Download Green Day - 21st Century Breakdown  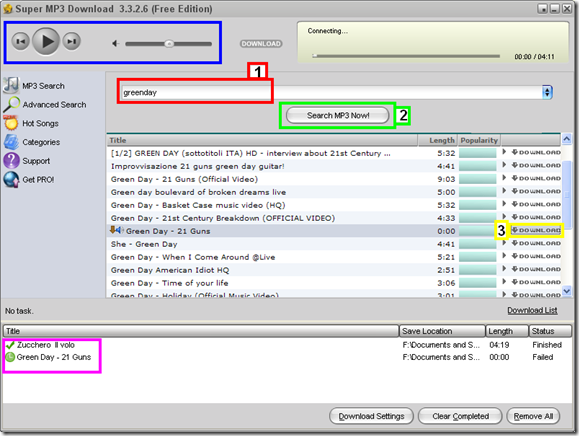(x=536, y=217)
